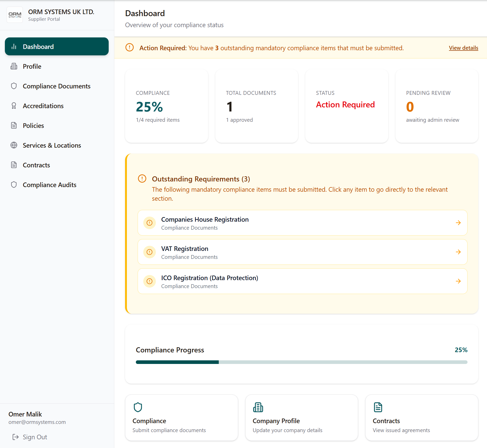Sign Out of the supplier portal
487x448 pixels.
click(30, 437)
